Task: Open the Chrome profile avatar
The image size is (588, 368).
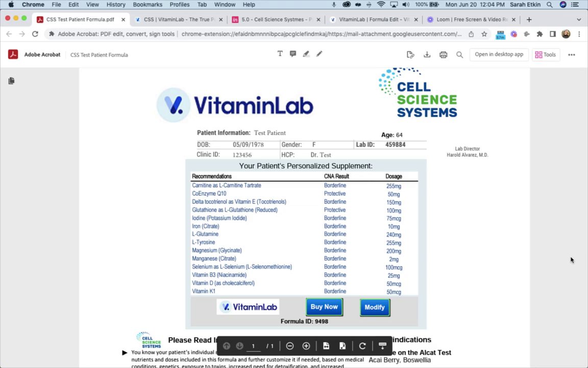Action: coord(566,34)
